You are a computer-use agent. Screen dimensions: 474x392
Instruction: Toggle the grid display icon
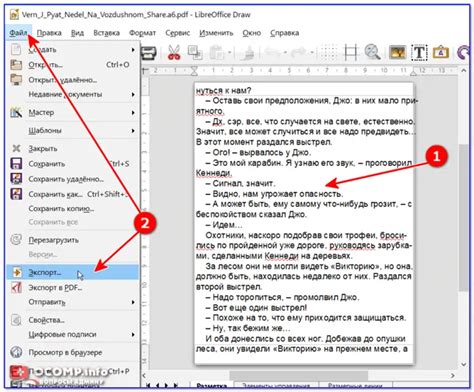328,53
